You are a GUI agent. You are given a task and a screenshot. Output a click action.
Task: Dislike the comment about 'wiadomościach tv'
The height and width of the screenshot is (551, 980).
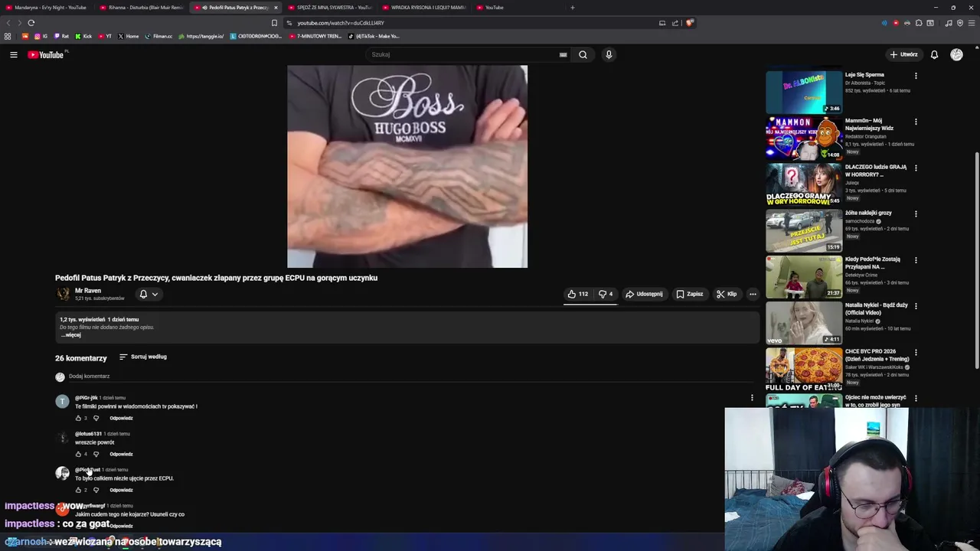(96, 418)
